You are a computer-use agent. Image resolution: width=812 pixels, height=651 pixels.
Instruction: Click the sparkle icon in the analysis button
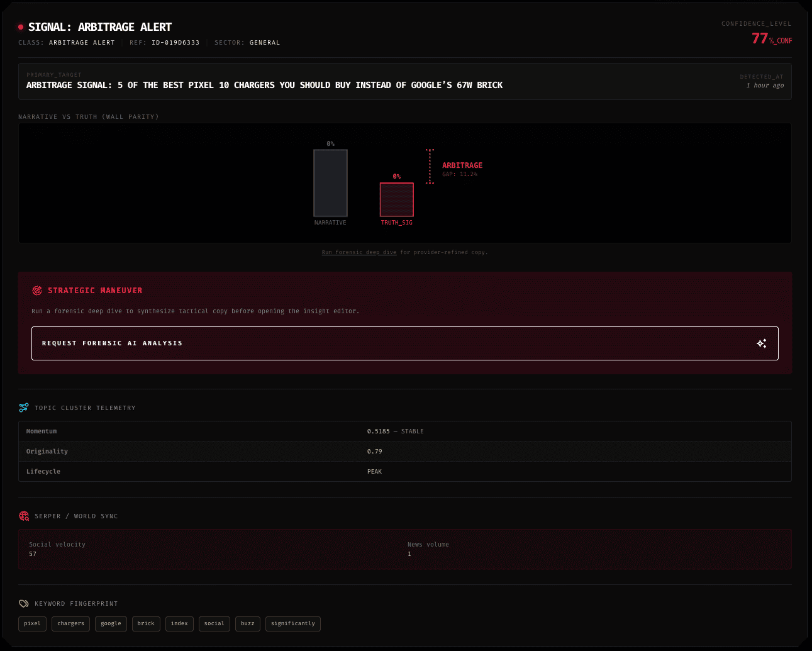pyautogui.click(x=762, y=343)
